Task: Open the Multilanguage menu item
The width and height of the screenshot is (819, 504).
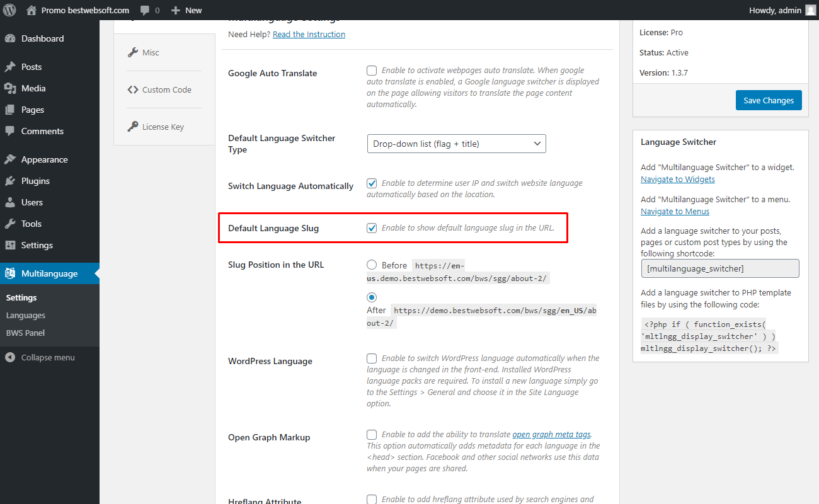Action: [50, 273]
